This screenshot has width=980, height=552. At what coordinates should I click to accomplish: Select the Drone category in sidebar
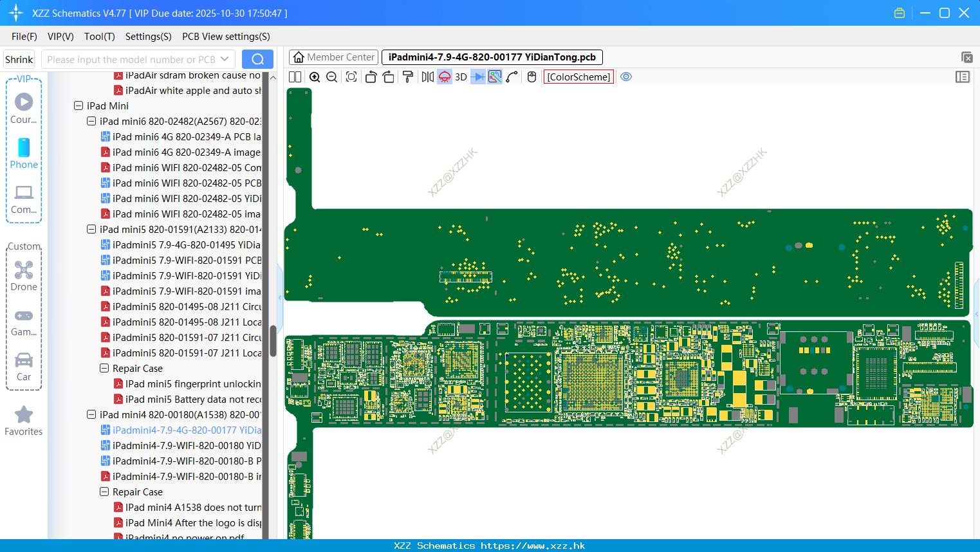point(24,275)
